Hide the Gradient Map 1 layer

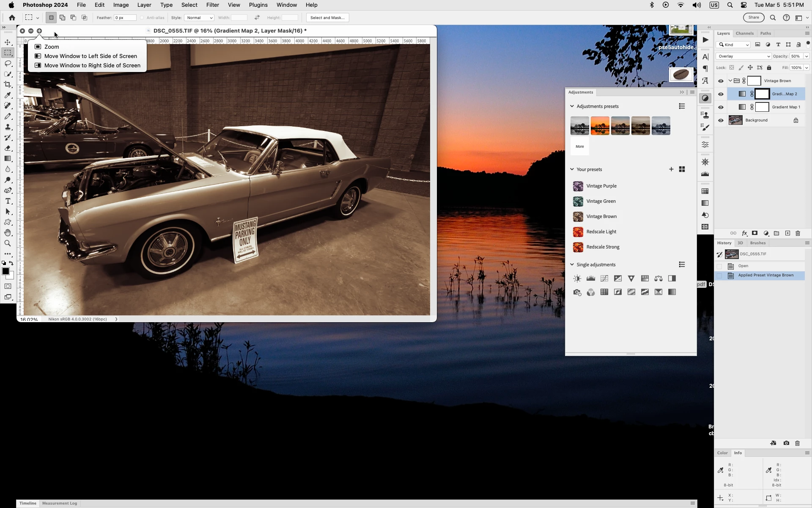click(x=721, y=107)
